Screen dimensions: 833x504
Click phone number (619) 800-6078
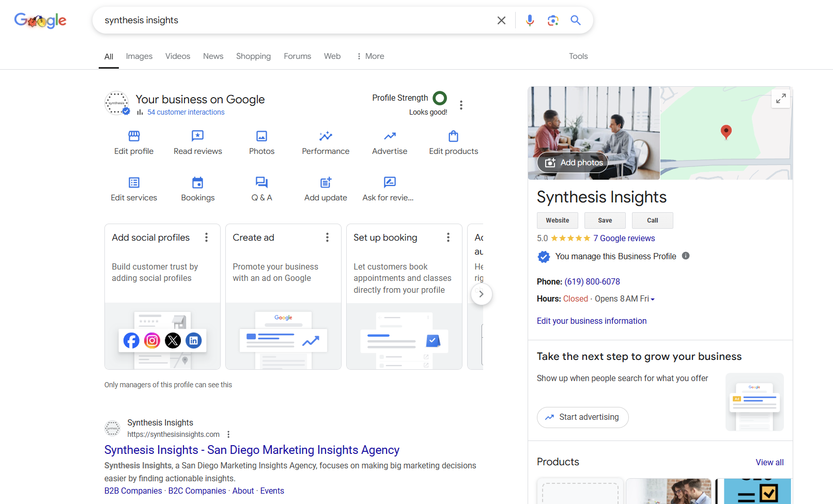[x=592, y=281]
